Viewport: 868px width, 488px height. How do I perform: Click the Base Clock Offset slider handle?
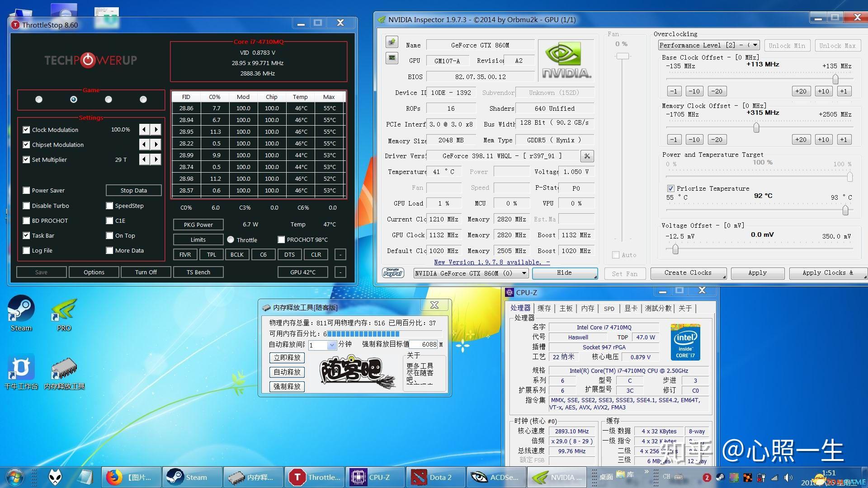[x=835, y=80]
